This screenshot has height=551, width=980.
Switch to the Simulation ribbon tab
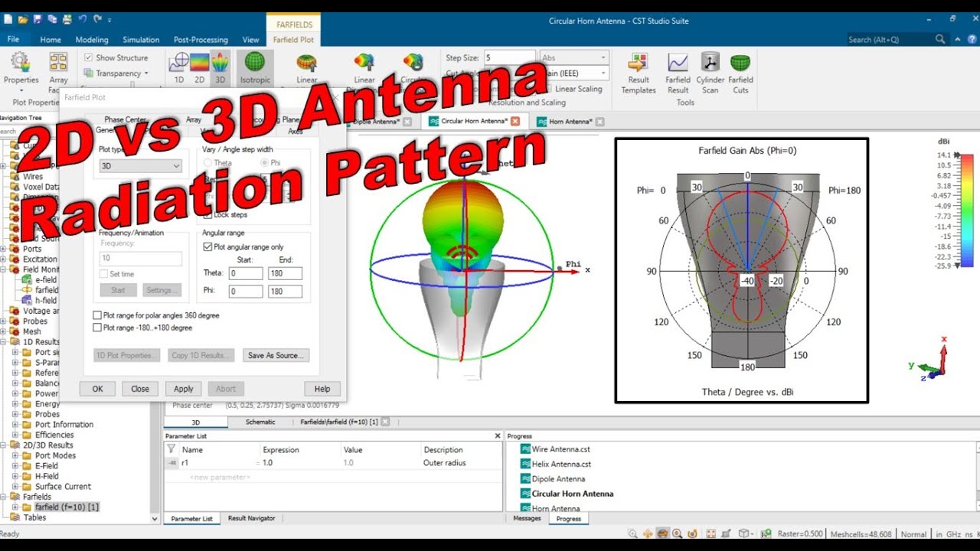tap(141, 40)
